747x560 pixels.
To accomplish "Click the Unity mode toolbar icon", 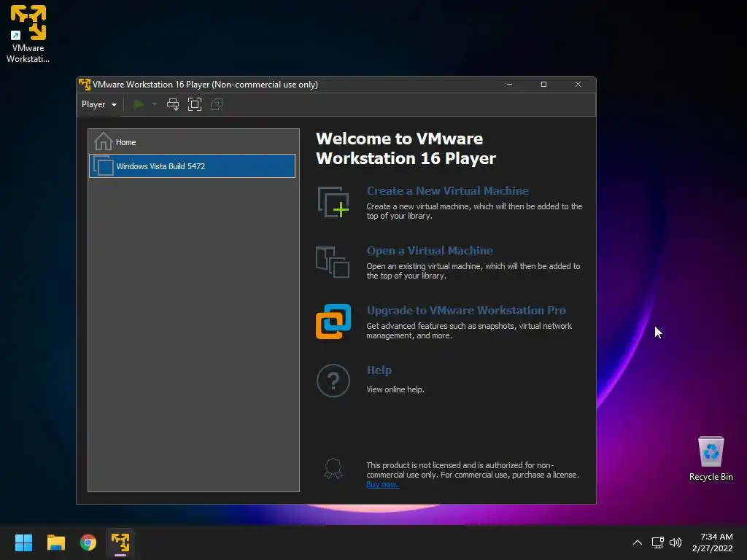I will pos(217,104).
